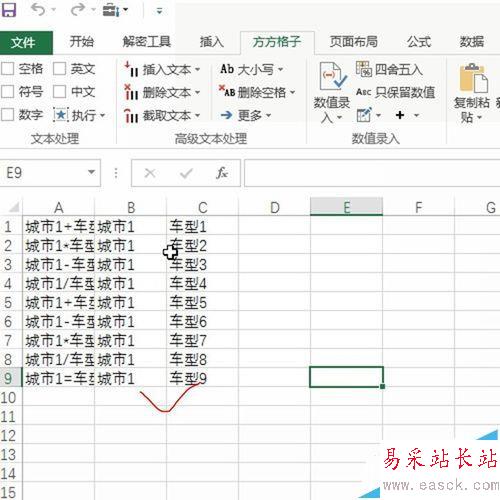Click the Undo arrow icon
The height and width of the screenshot is (500, 500).
(x=39, y=10)
